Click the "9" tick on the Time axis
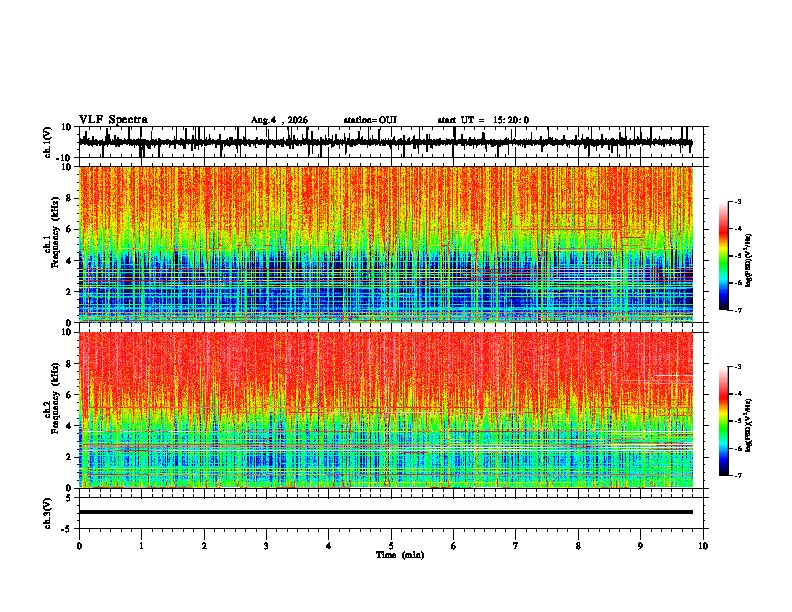 click(640, 546)
